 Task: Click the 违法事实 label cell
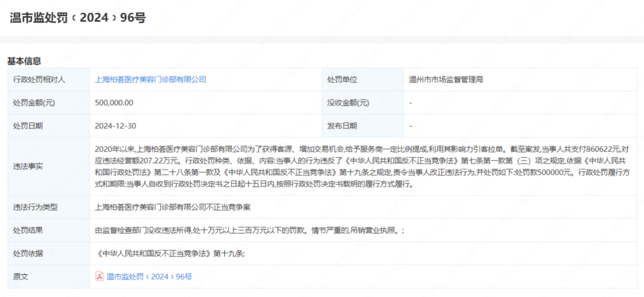49,166
